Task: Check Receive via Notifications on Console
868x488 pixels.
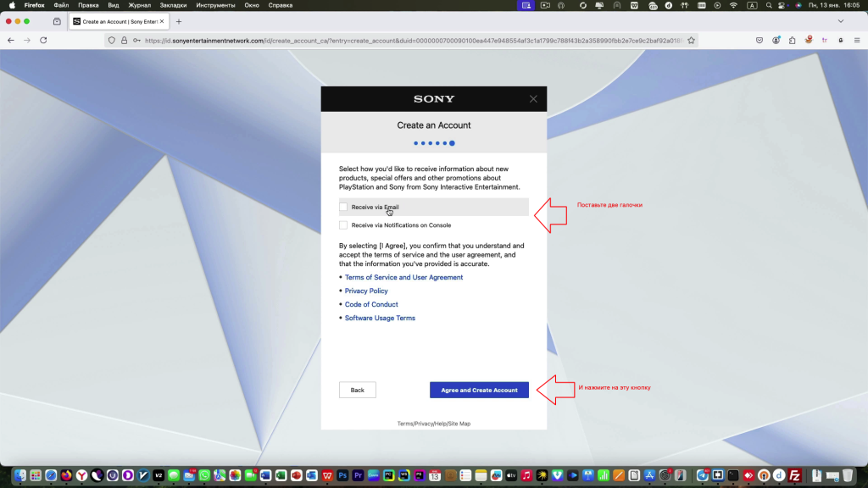Action: pos(343,225)
